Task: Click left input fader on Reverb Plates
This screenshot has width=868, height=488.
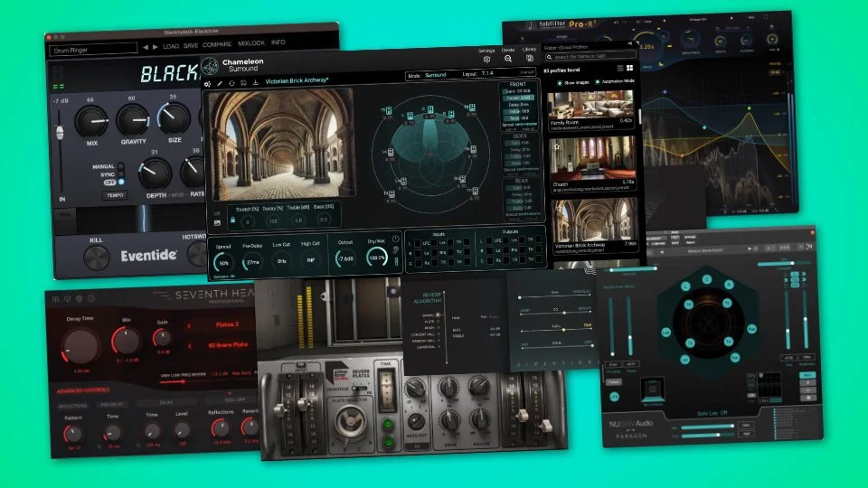Action: 280,408
